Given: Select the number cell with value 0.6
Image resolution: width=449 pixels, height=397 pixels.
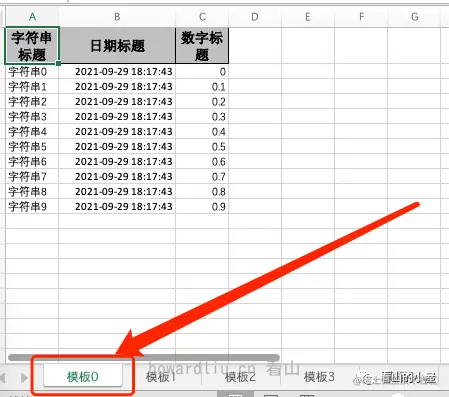Looking at the screenshot, I should pyautogui.click(x=202, y=161).
